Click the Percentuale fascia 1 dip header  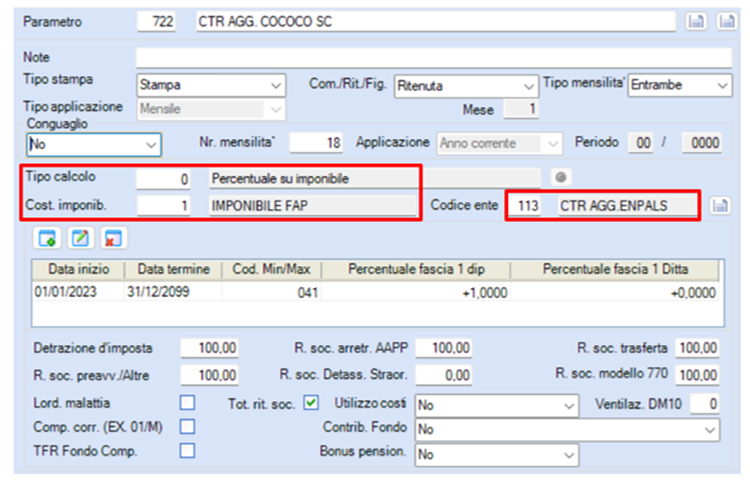[x=416, y=269]
